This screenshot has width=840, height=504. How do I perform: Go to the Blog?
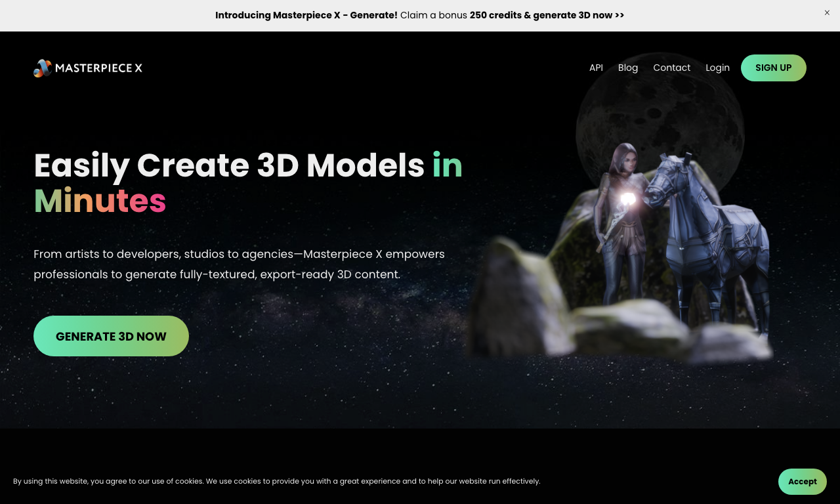pos(628,68)
